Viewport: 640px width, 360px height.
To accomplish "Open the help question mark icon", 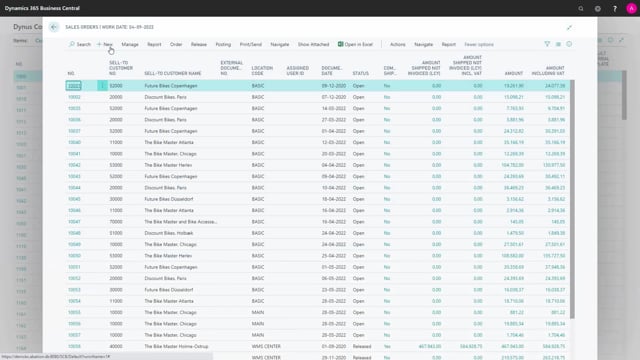I will tap(615, 8).
